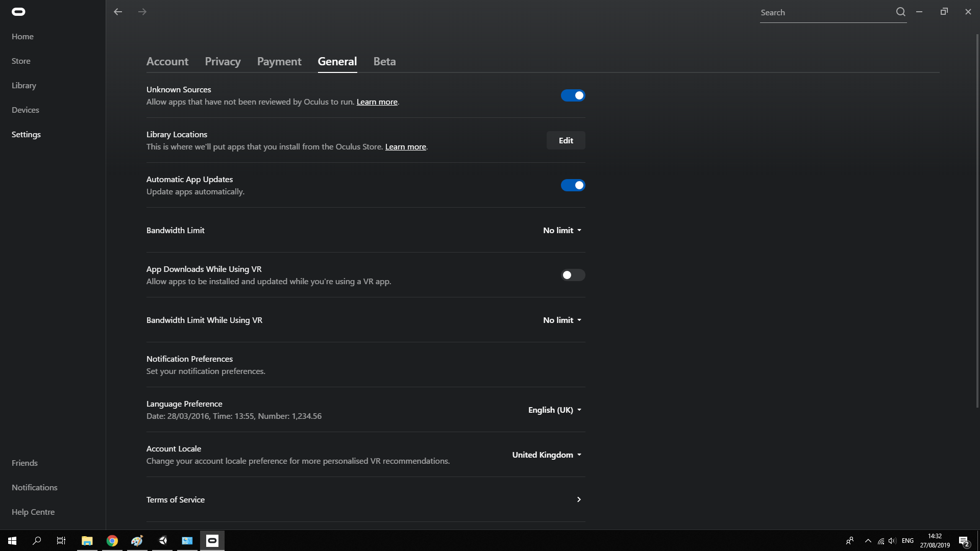Click Friends icon in sidebar
980x551 pixels.
point(25,462)
